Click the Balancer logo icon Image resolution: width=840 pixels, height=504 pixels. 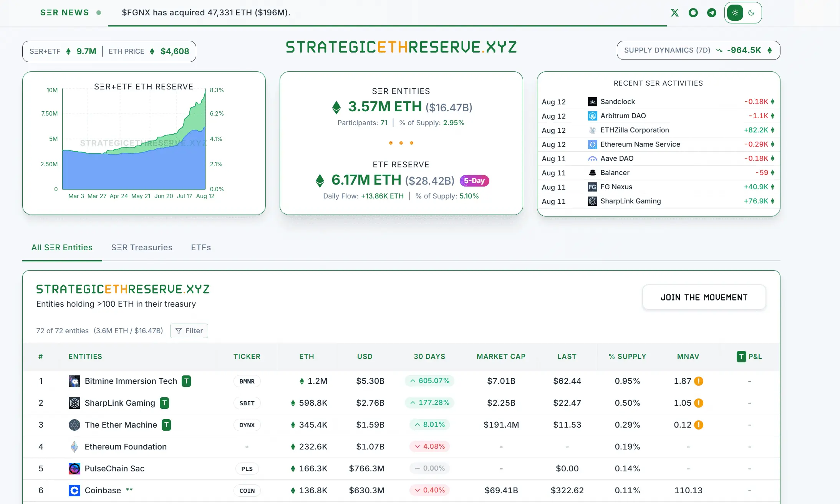click(592, 173)
